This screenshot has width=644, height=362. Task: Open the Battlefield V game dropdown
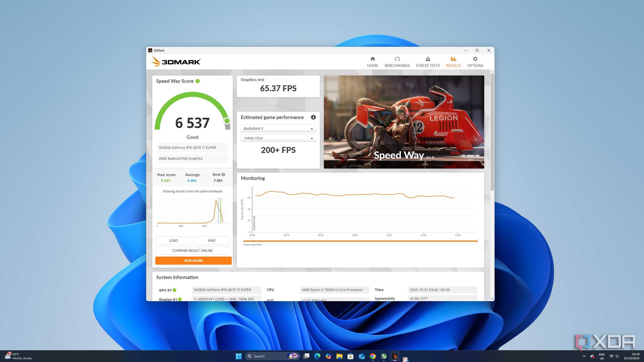point(278,129)
